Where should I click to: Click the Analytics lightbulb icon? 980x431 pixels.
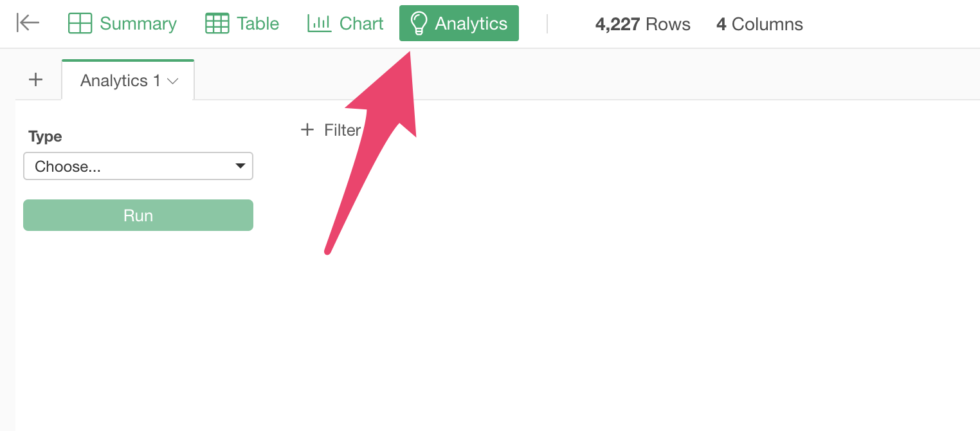coord(419,23)
